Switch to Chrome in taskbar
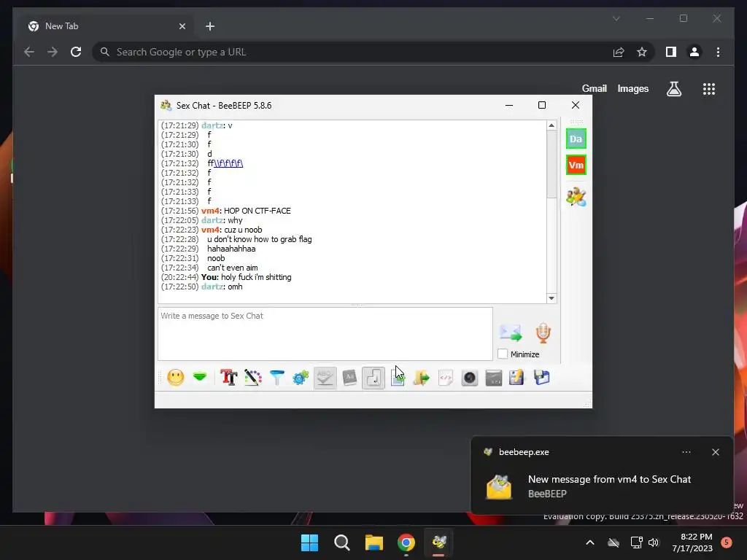This screenshot has width=747, height=560. 406,542
